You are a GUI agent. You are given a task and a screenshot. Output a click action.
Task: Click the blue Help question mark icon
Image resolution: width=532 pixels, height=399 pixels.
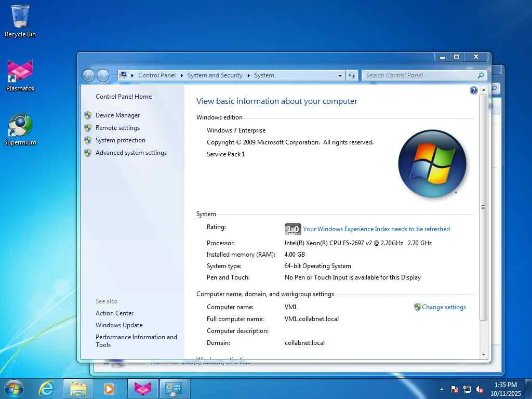coord(474,90)
